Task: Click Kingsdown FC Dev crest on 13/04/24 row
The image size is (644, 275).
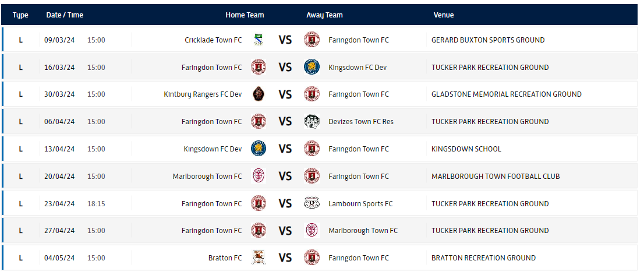Action: [259, 149]
